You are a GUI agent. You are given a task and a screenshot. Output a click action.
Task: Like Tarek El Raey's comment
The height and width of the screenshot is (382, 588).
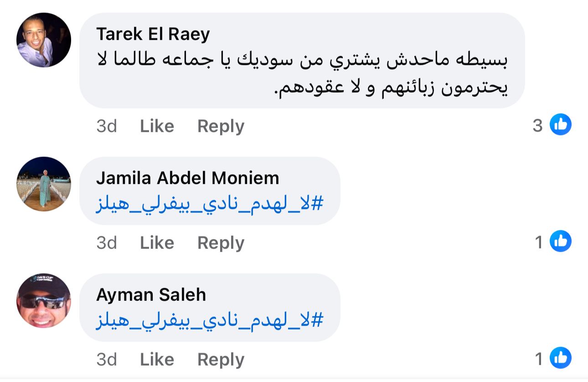[157, 126]
